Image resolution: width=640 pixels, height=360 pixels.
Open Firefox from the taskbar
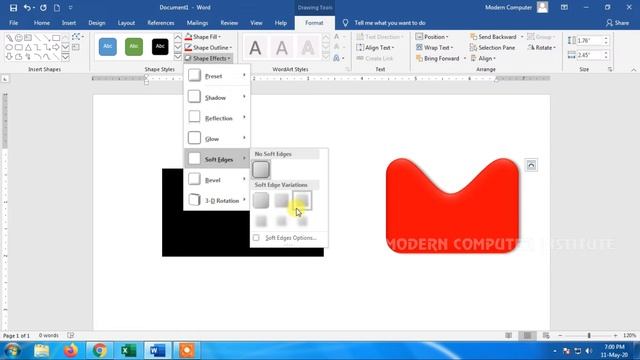coord(71,350)
